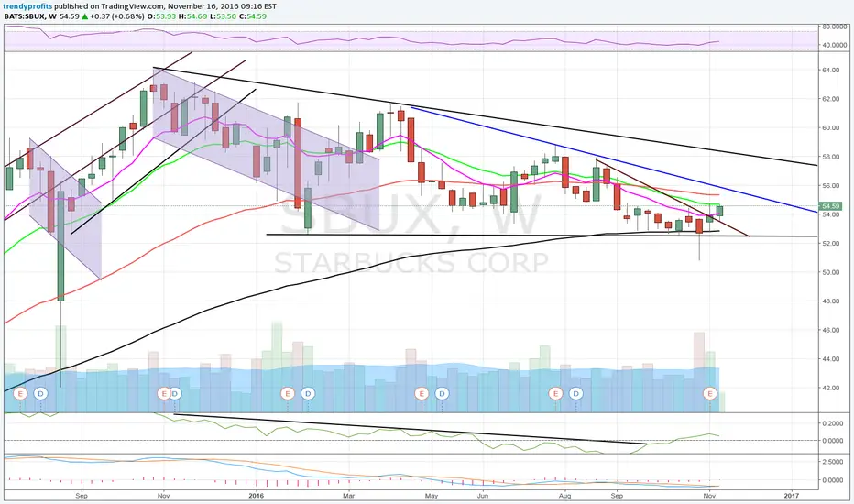Click the 48.00 price axis label
854x504 pixels.
pyautogui.click(x=830, y=301)
